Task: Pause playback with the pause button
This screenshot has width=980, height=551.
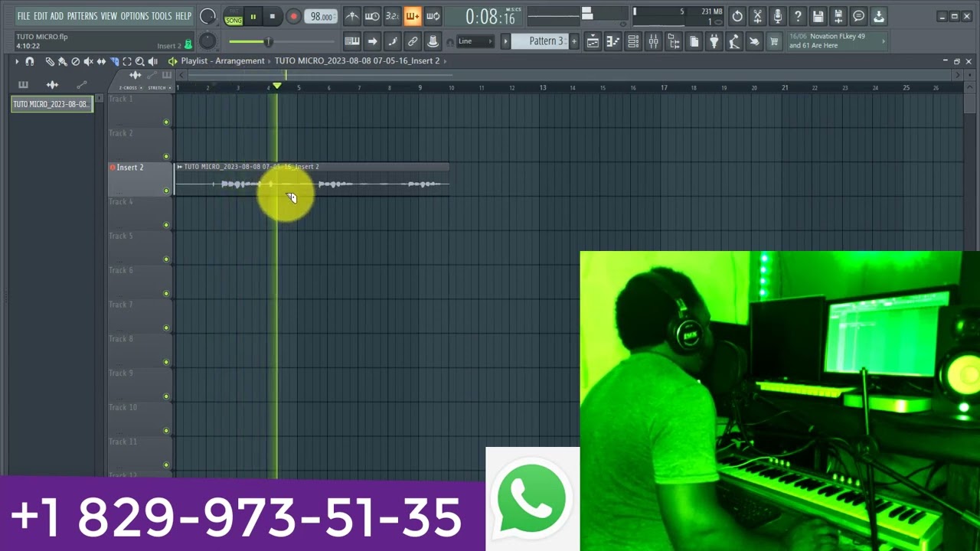Action: pyautogui.click(x=253, y=16)
